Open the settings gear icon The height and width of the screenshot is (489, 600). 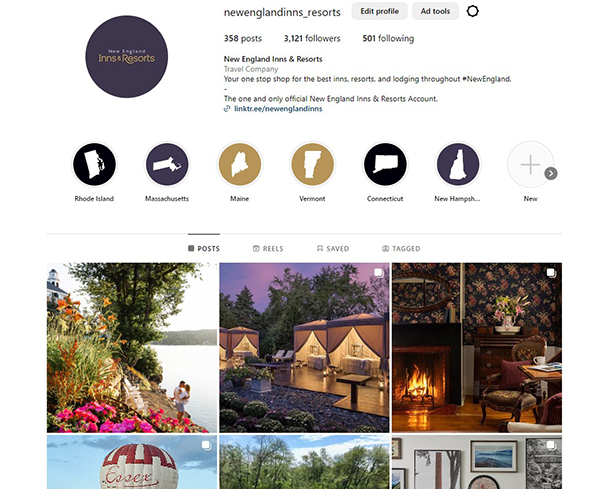(473, 11)
